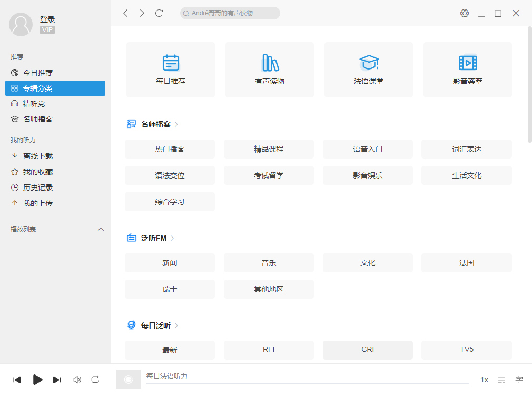Open the settings gear

click(x=464, y=13)
